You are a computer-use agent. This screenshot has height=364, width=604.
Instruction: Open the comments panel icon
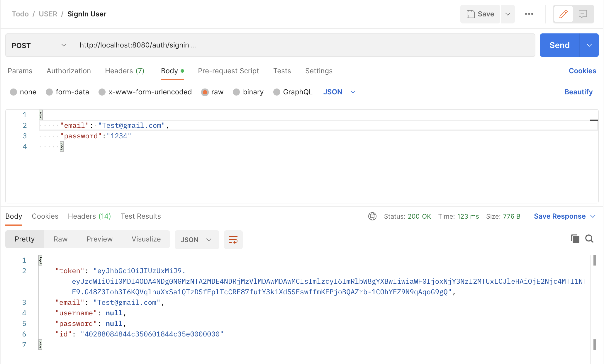(583, 14)
